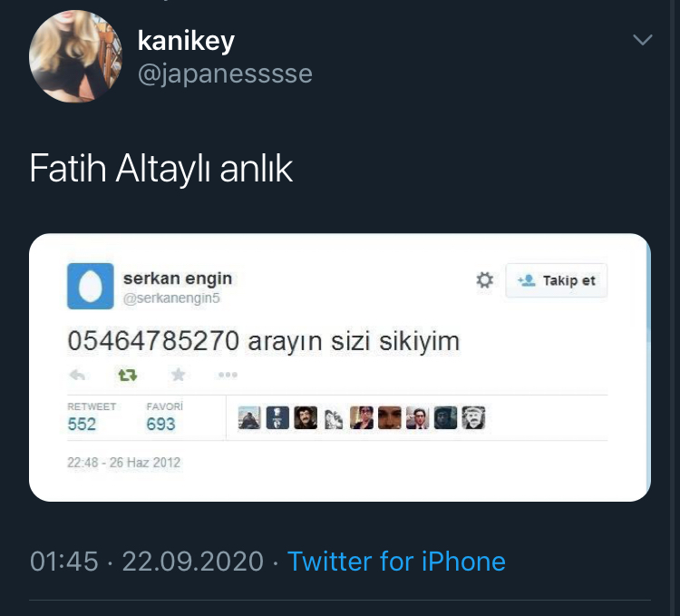
Task: Open the @japanesssse handle profile
Action: coord(225,73)
